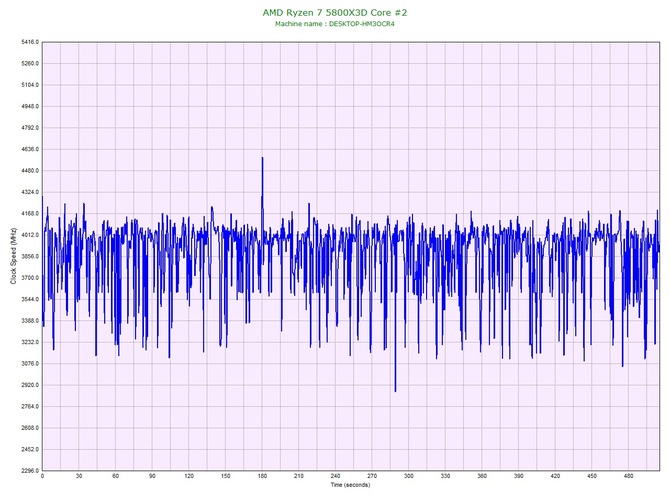
Task: Click the 'Machine name : DESKTOP-HM3OCR4' subtitle
Action: (x=335, y=24)
